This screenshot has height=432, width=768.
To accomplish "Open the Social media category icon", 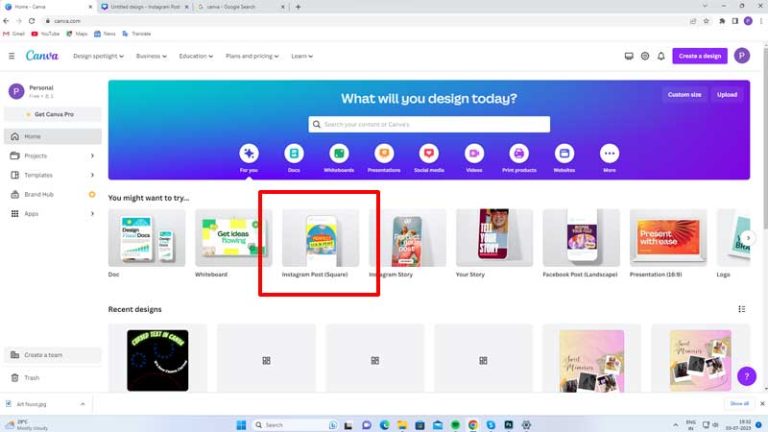I will (x=429, y=153).
